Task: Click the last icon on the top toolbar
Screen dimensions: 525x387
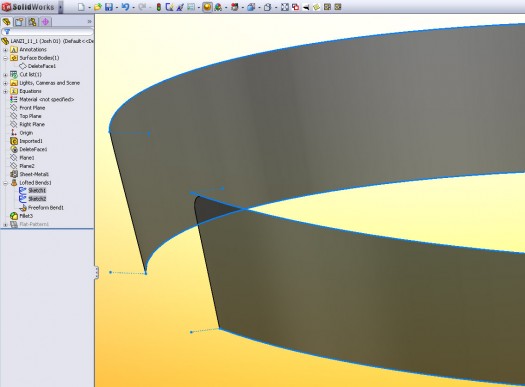Action: (338, 7)
